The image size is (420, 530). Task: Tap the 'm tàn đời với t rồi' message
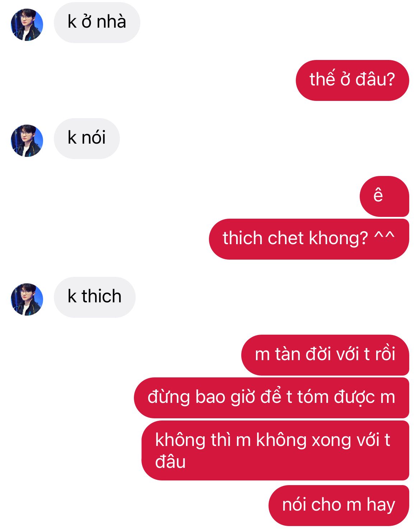pos(325,355)
